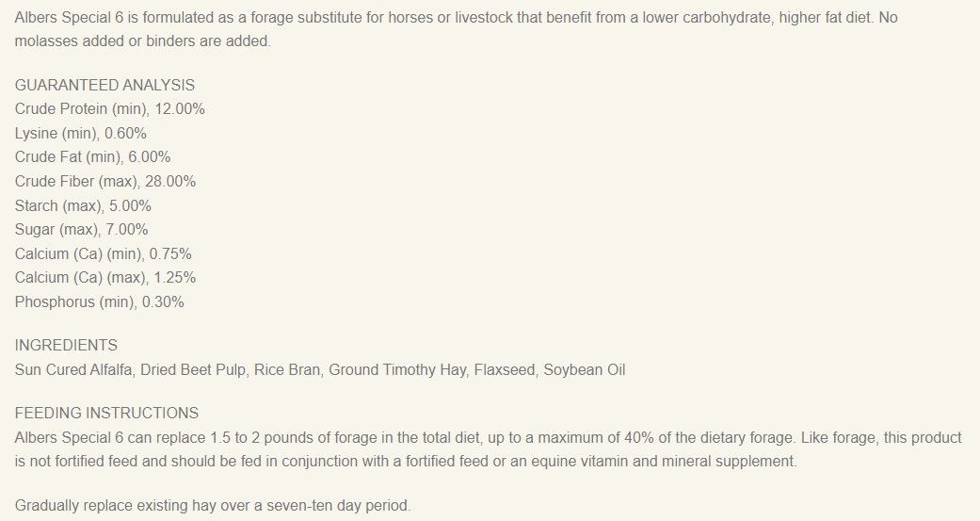
Task: Click the Crude Protein (min) 12.00% line
Action: click(109, 108)
